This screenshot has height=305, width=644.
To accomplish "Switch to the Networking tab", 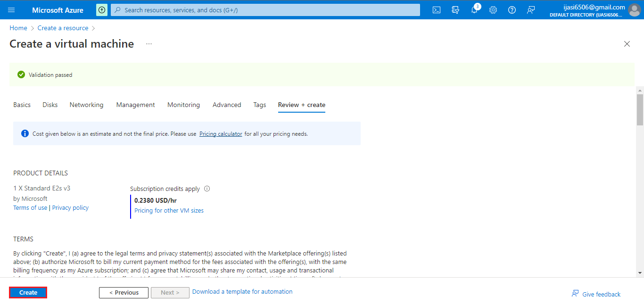I will [86, 105].
